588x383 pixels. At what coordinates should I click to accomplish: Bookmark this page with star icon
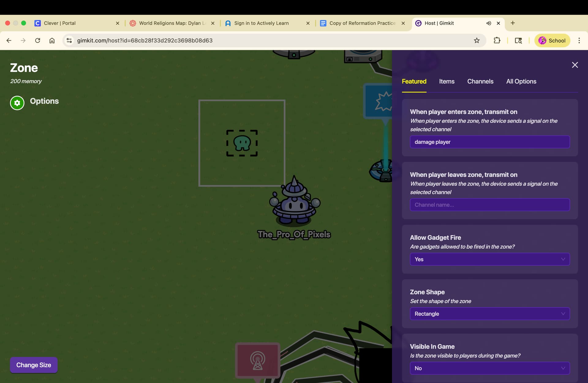(477, 40)
